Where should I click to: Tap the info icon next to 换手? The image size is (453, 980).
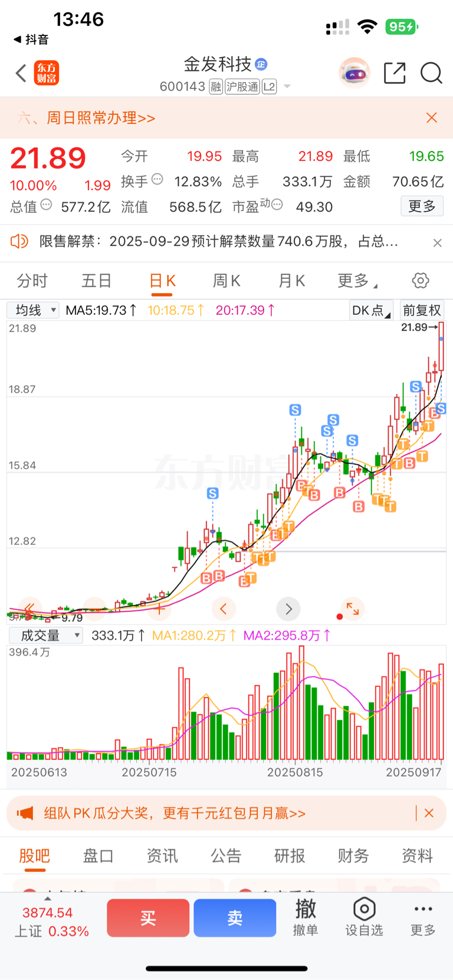pos(157,179)
